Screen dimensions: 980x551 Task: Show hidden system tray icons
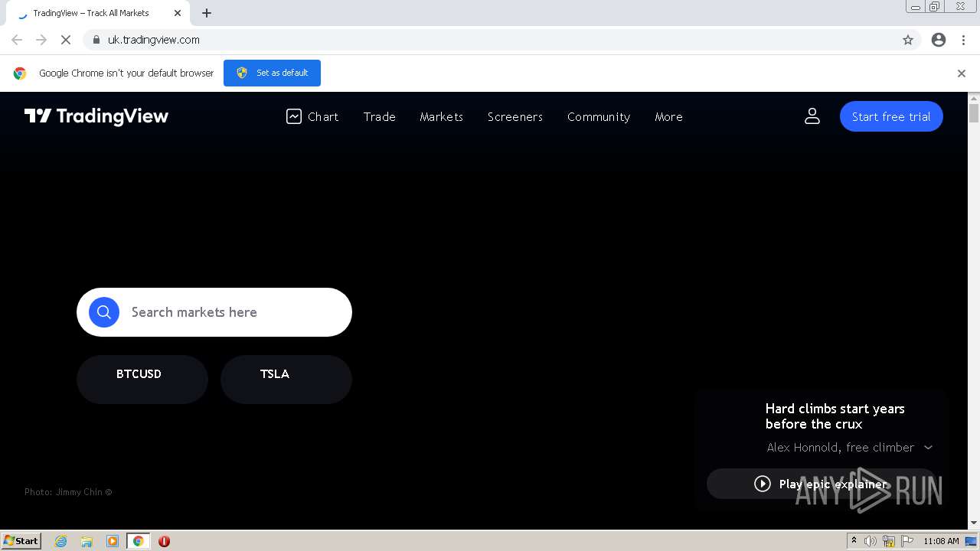[854, 541]
